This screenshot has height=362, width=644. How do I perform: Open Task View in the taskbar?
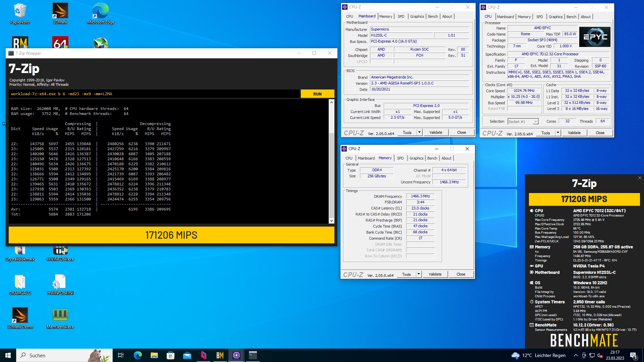[121, 355]
